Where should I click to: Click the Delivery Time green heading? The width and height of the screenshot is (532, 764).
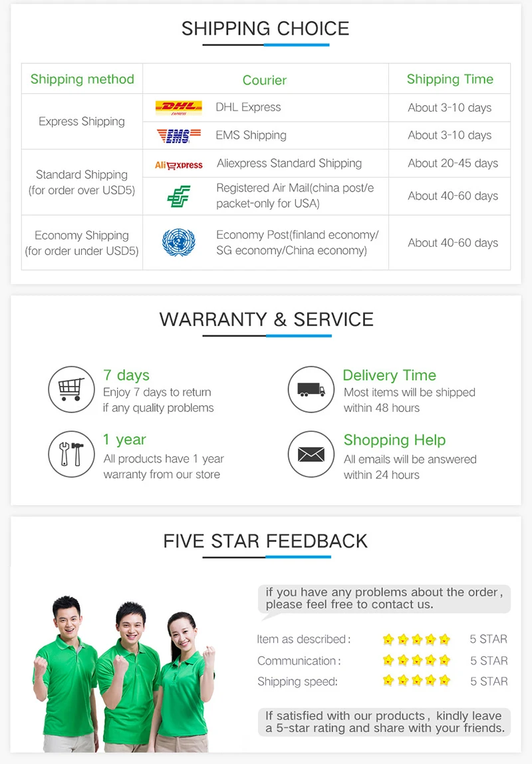pos(390,375)
